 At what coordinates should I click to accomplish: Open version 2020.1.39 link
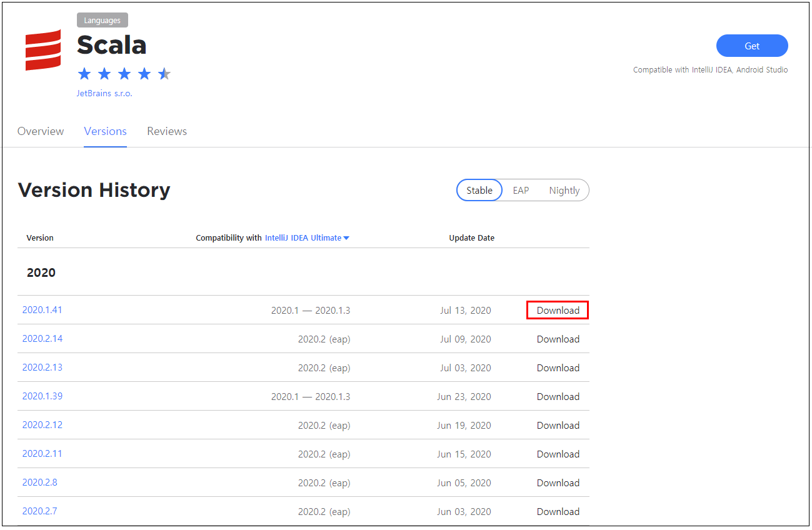43,396
